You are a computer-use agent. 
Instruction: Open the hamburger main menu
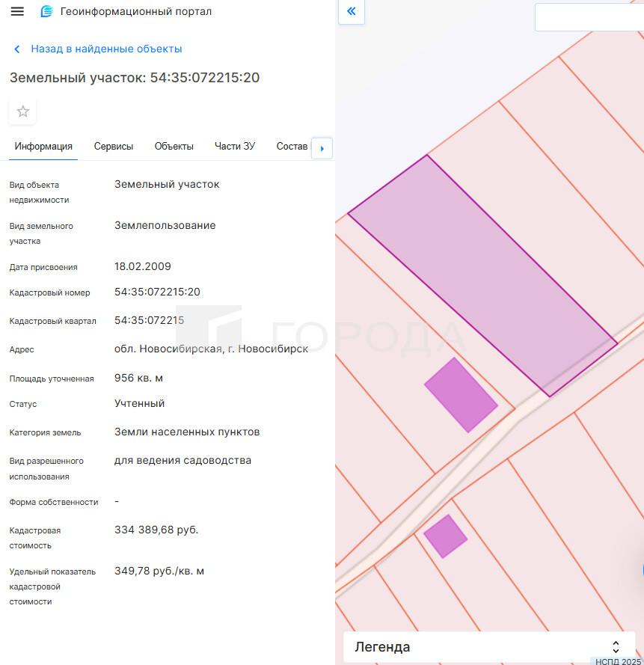click(17, 12)
